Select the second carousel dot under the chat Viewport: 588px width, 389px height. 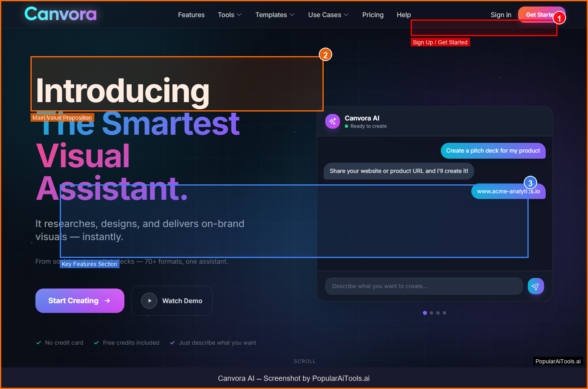coord(431,313)
